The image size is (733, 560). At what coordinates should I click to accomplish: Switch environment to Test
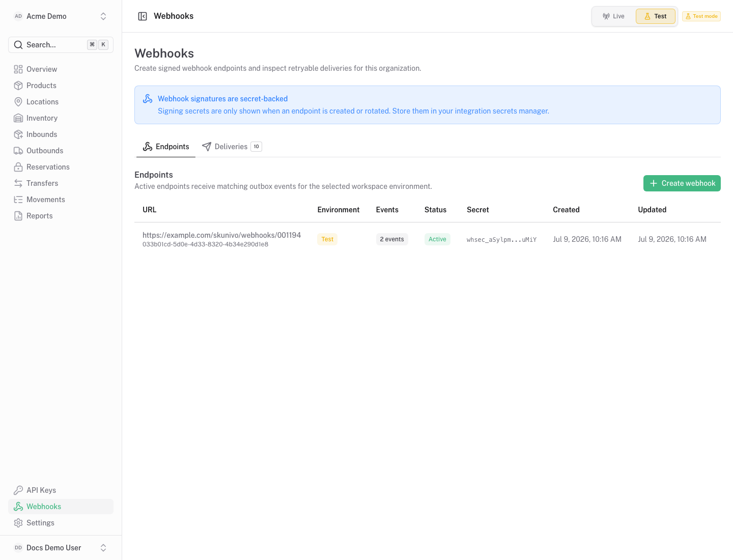point(656,16)
